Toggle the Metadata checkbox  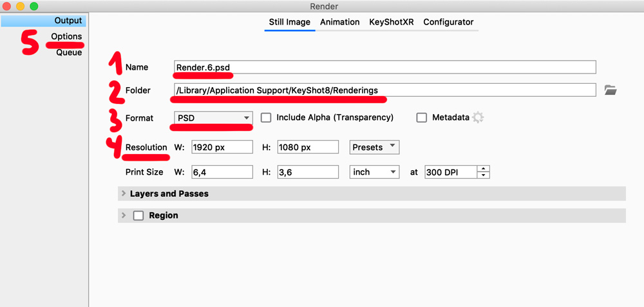tap(421, 117)
